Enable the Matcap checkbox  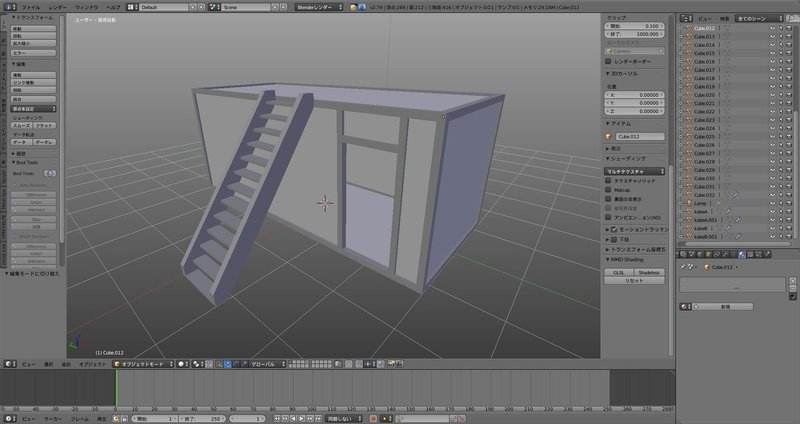pos(608,190)
